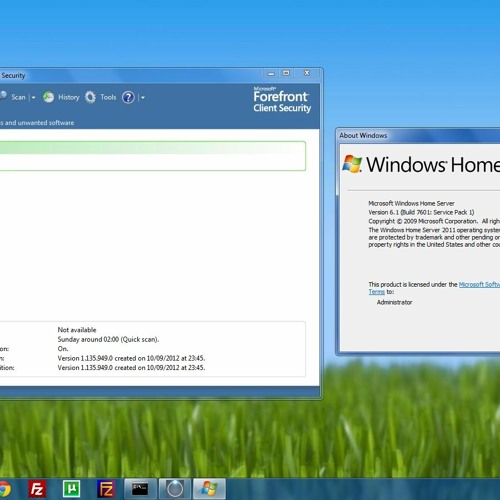
Task: Open the Tools label in toolbar
Action: click(108, 97)
